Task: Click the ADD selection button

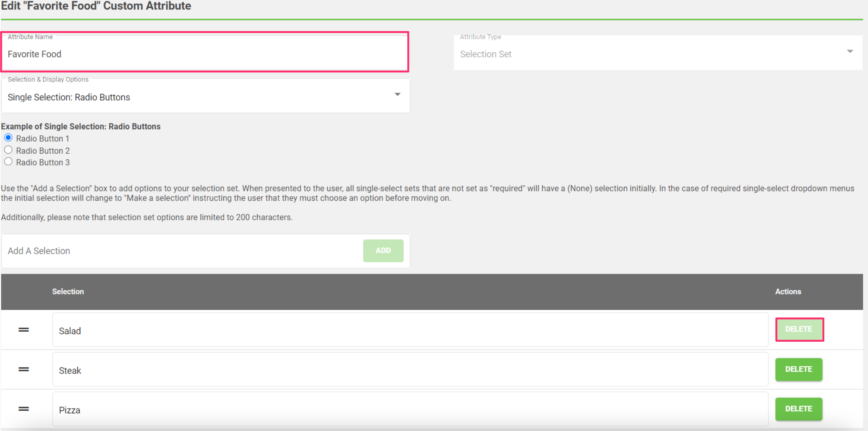Action: pos(383,251)
